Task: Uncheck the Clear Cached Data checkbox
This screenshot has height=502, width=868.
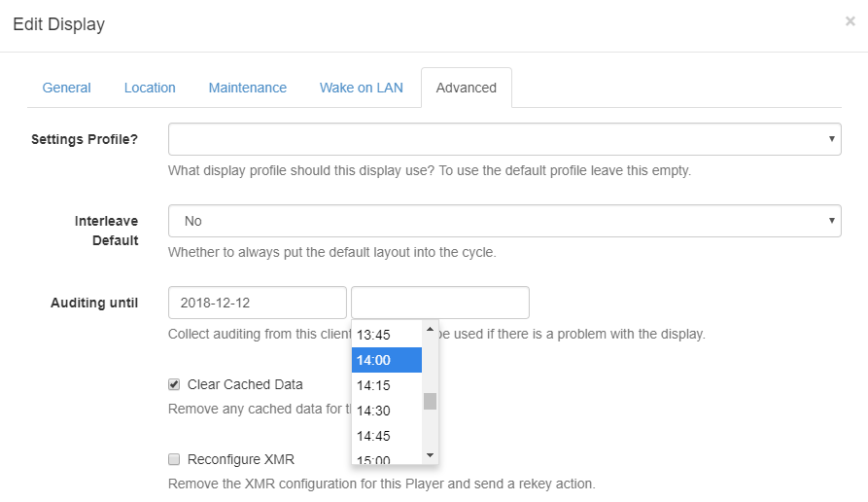Action: [x=174, y=384]
